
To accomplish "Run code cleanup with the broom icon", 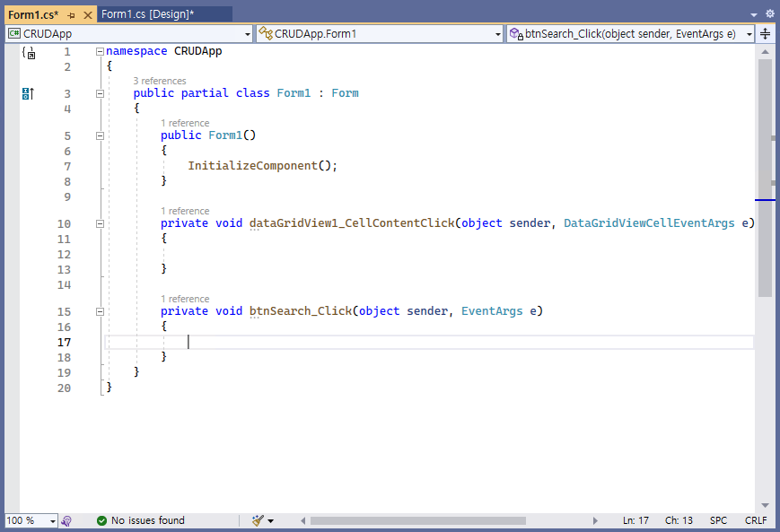I will pos(258,520).
